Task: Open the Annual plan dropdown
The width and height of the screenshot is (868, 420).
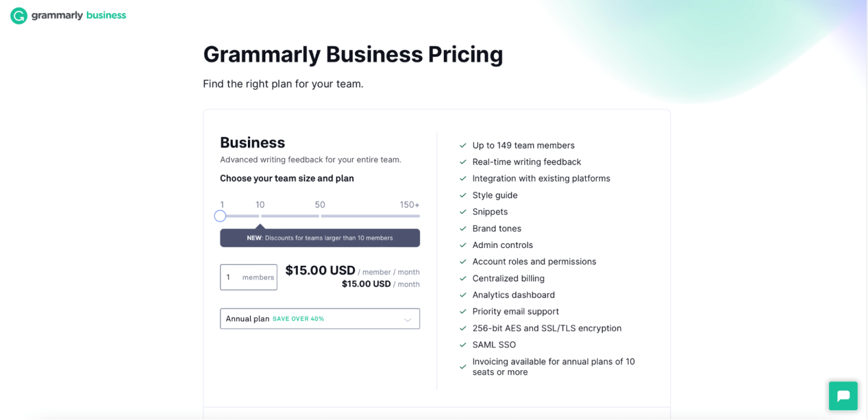Action: coord(320,319)
